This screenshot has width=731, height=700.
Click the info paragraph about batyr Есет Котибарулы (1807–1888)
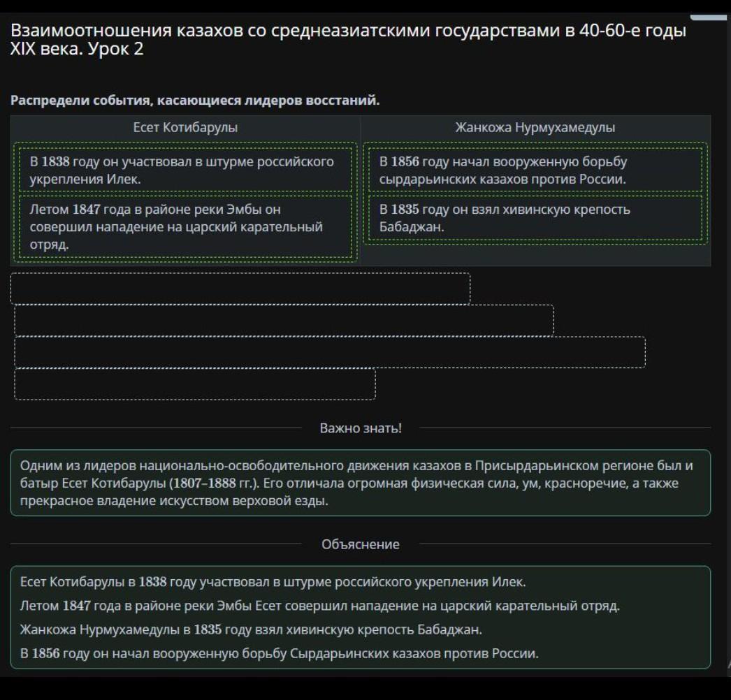point(361,483)
